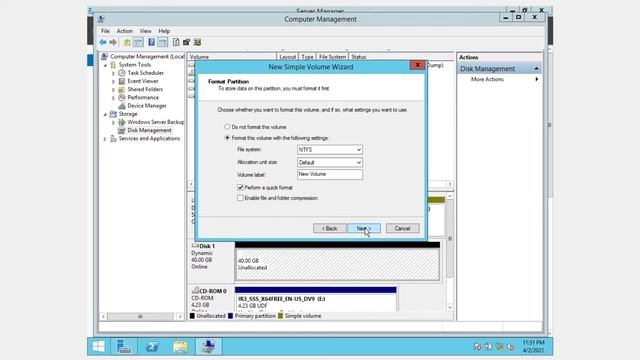
Task: Click Computer Management taskbar icon
Action: pos(209,347)
